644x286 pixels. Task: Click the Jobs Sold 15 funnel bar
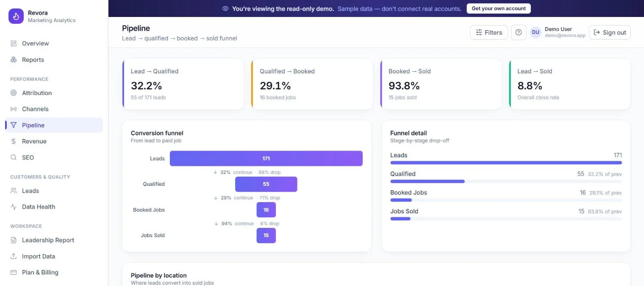click(266, 236)
